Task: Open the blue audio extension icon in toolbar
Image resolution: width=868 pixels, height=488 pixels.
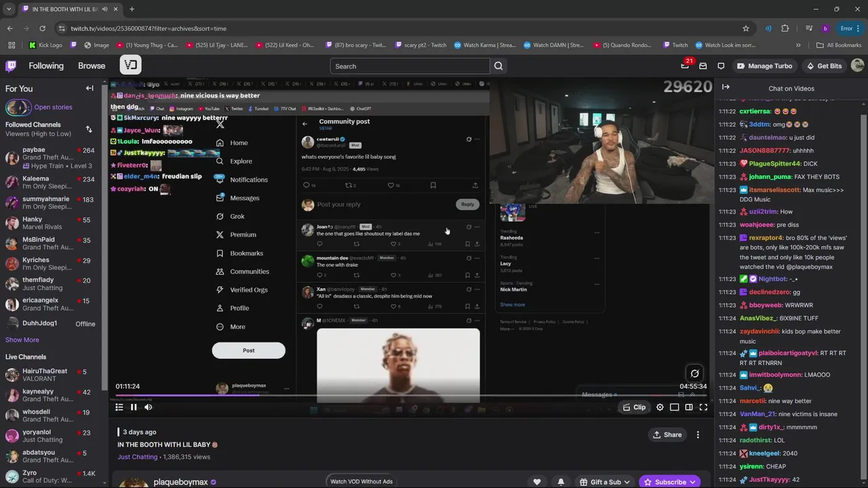Action: 768,28
